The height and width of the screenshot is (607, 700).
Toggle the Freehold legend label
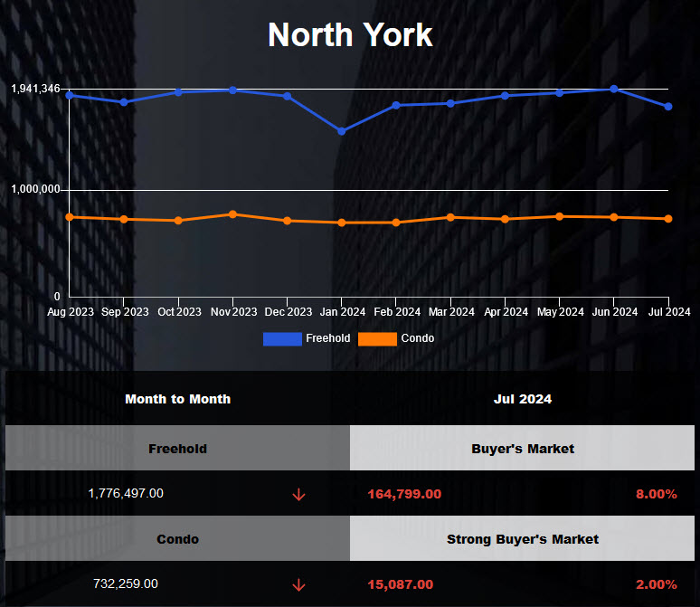click(327, 338)
